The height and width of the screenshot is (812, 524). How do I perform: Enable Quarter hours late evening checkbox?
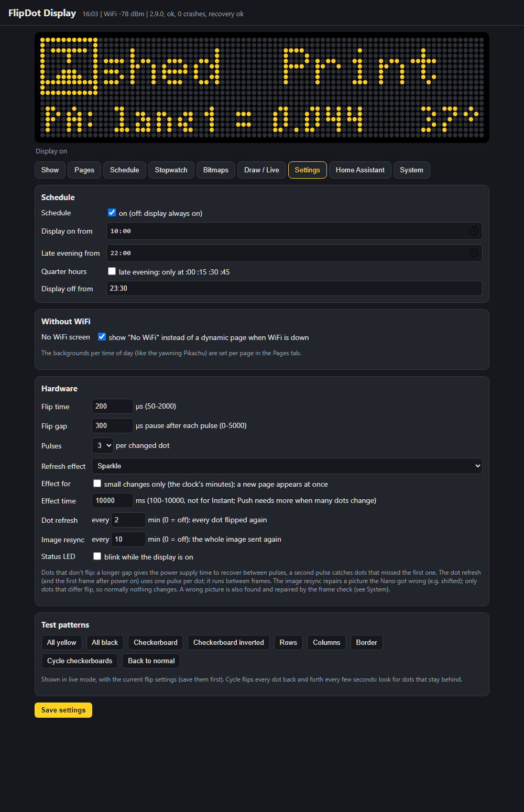point(112,271)
